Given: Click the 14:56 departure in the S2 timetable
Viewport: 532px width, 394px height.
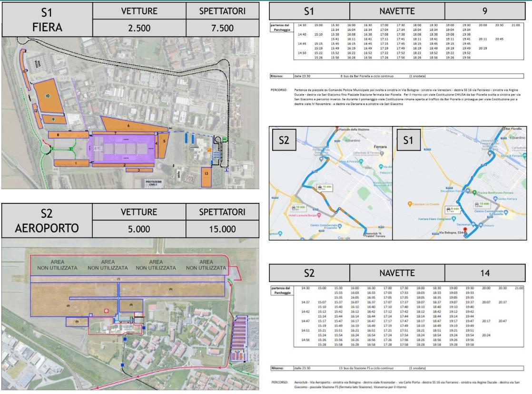Looking at the screenshot, I should pyautogui.click(x=305, y=340).
